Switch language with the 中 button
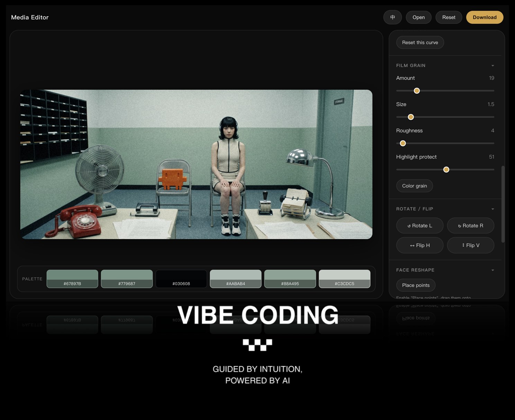The image size is (515, 420). 392,17
